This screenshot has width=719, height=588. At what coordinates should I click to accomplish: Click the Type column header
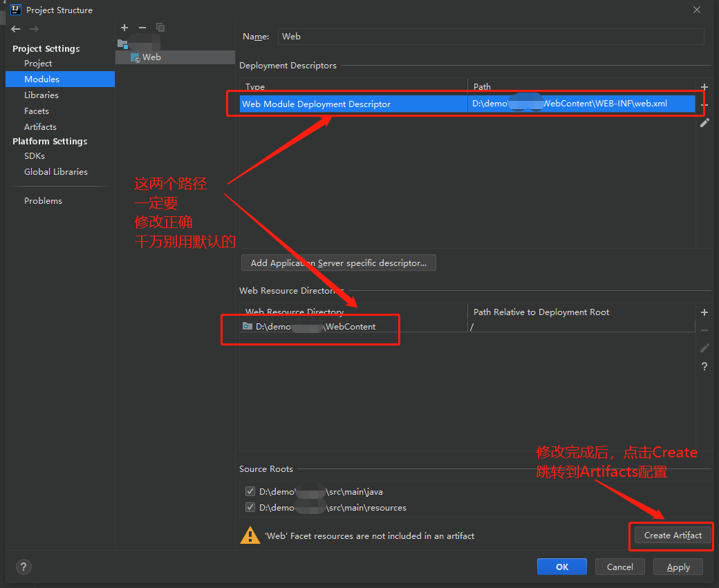click(353, 86)
